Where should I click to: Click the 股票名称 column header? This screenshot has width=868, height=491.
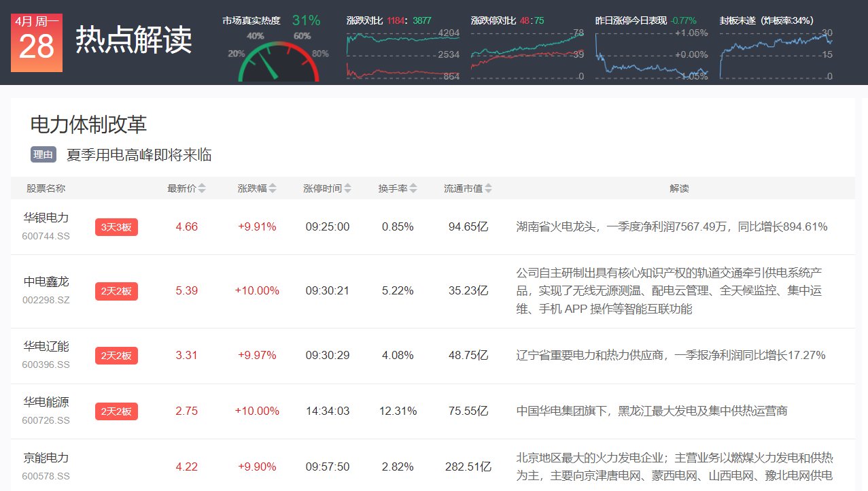(46, 188)
